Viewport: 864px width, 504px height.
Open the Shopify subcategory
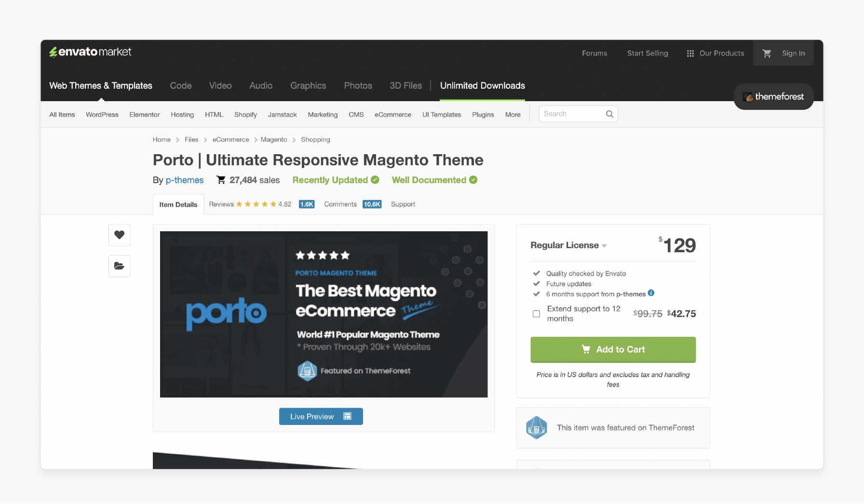click(245, 115)
